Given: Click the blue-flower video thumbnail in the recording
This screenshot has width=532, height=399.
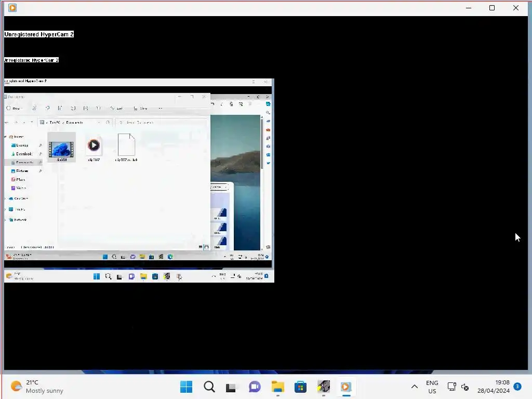Looking at the screenshot, I should 61,148.
